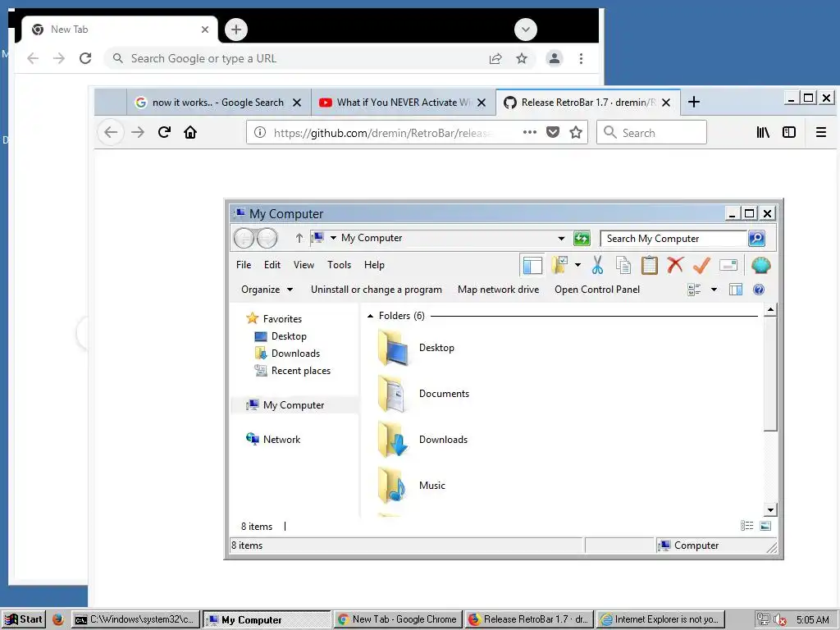This screenshot has height=630, width=840.
Task: Toggle the preview pane icon
Action: [x=736, y=290]
